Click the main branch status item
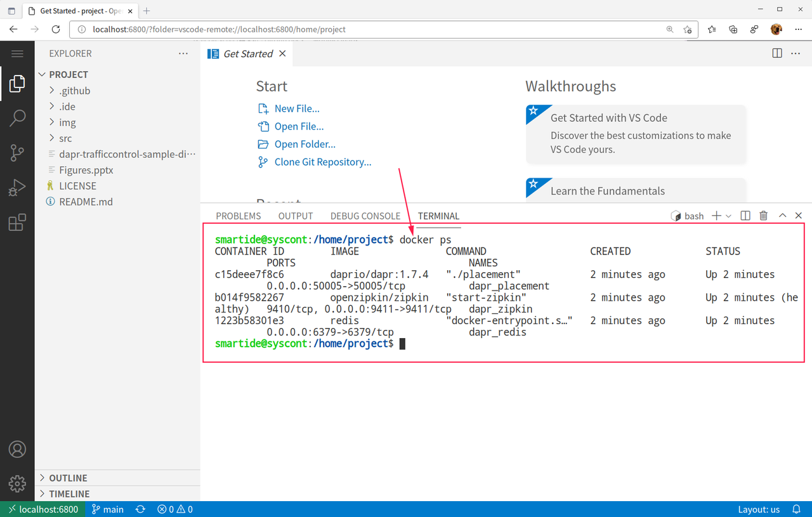 [x=108, y=509]
